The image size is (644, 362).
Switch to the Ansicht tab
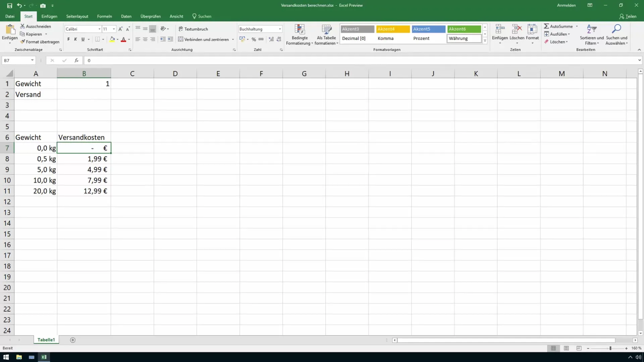point(176,16)
